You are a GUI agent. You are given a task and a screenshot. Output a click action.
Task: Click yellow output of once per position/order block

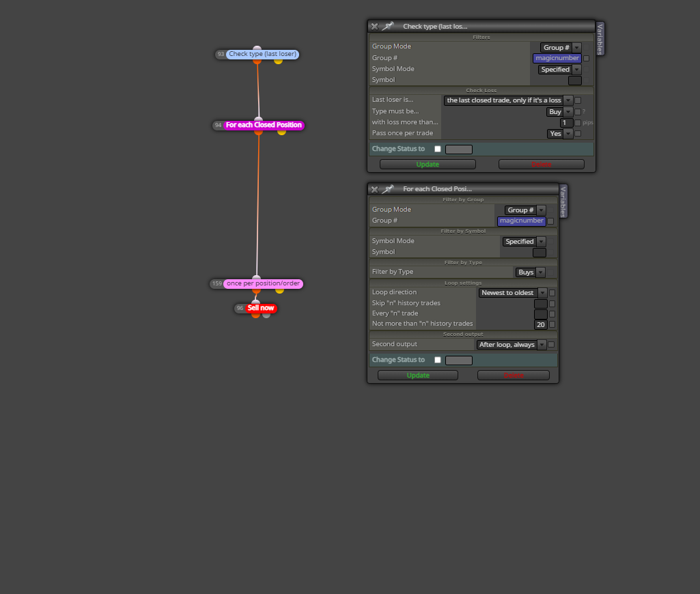(x=279, y=291)
